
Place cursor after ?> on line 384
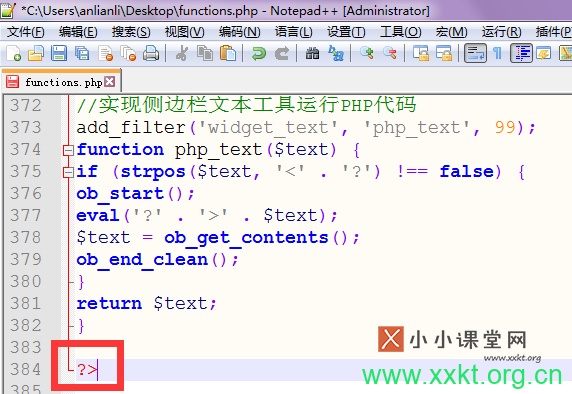[x=98, y=370]
